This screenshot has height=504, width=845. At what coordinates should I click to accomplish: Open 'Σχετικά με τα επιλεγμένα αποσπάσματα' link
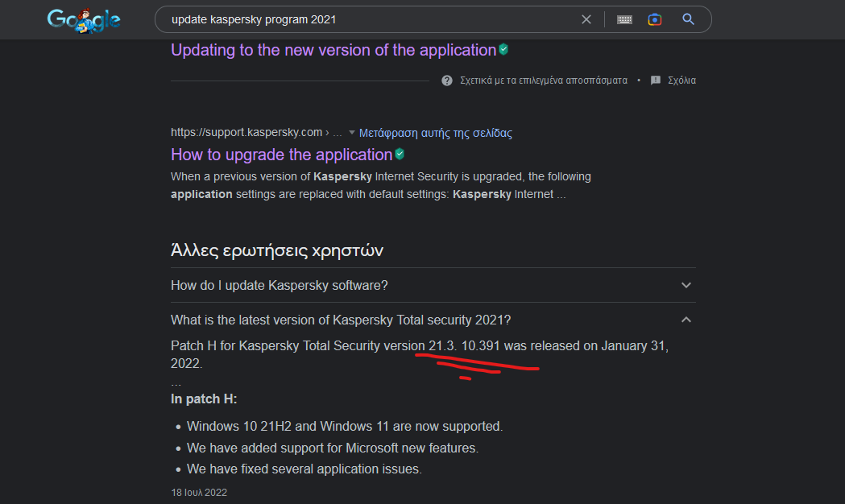tap(543, 81)
